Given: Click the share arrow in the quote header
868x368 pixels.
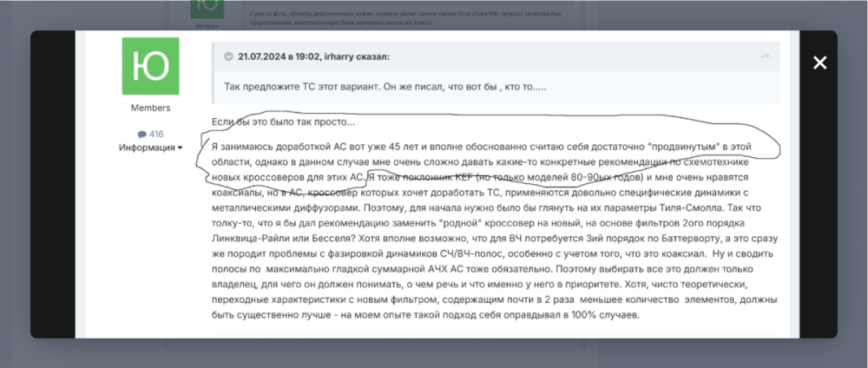Looking at the screenshot, I should pyautogui.click(x=766, y=56).
